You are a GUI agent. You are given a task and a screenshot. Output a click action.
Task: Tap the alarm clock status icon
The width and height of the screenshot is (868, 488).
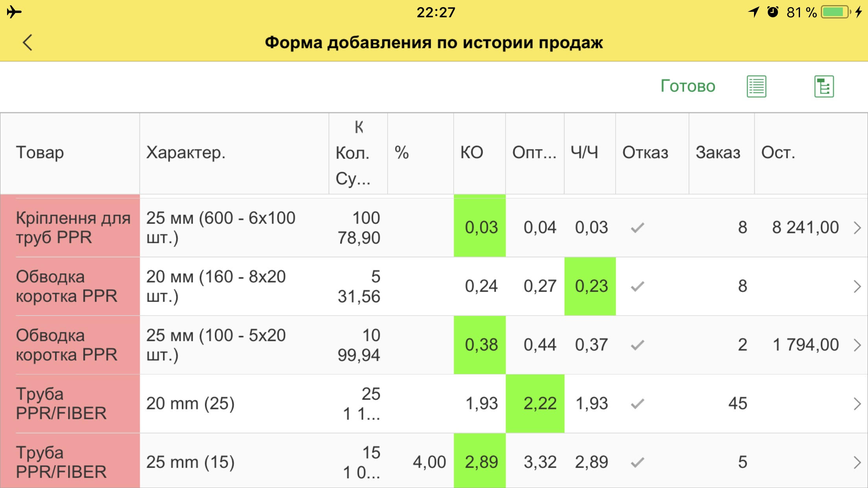pyautogui.click(x=773, y=12)
